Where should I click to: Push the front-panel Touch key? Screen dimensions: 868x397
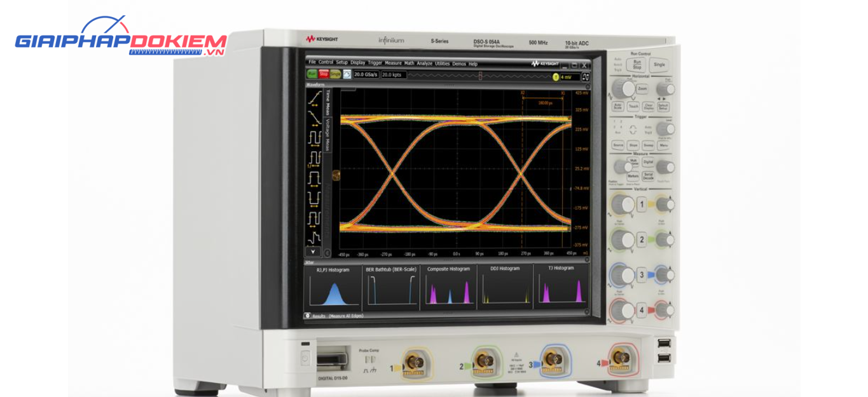point(633,107)
